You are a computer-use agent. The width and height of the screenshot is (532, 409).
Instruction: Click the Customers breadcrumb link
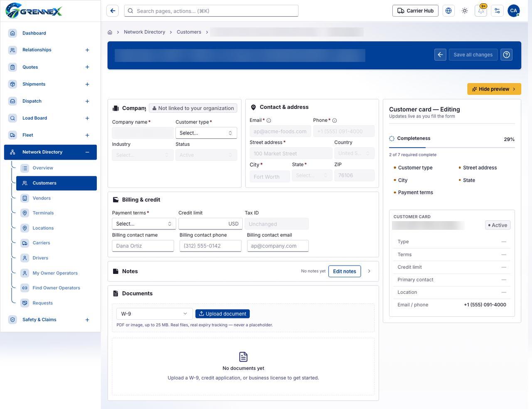(189, 32)
